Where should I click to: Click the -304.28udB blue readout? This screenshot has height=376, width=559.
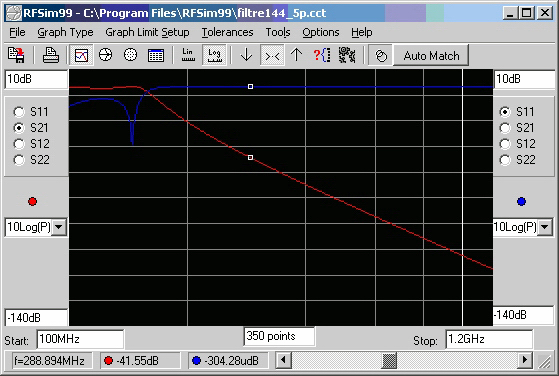229,361
